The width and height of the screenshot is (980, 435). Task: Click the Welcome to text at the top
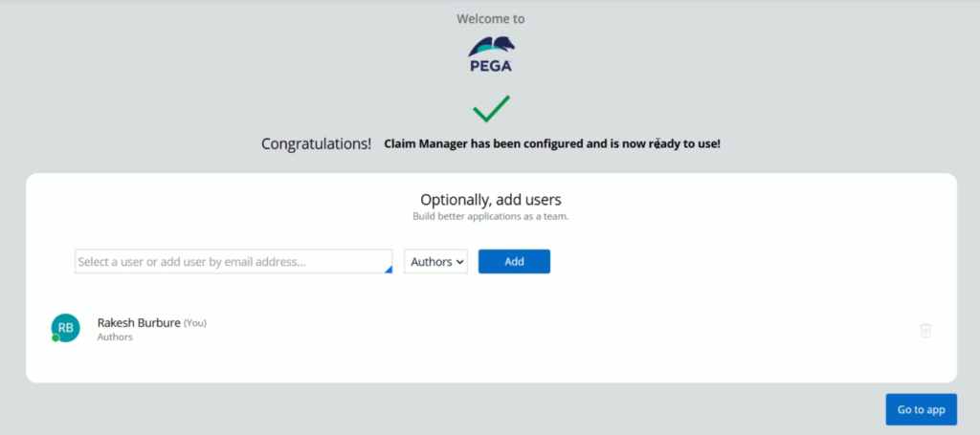pos(491,19)
